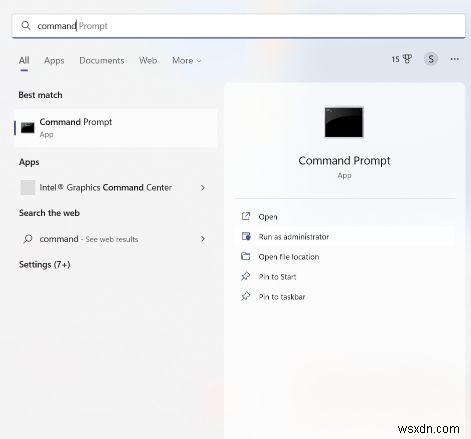Click the Command Prompt title in preview pane
This screenshot has width=471, height=439.
coord(344,161)
